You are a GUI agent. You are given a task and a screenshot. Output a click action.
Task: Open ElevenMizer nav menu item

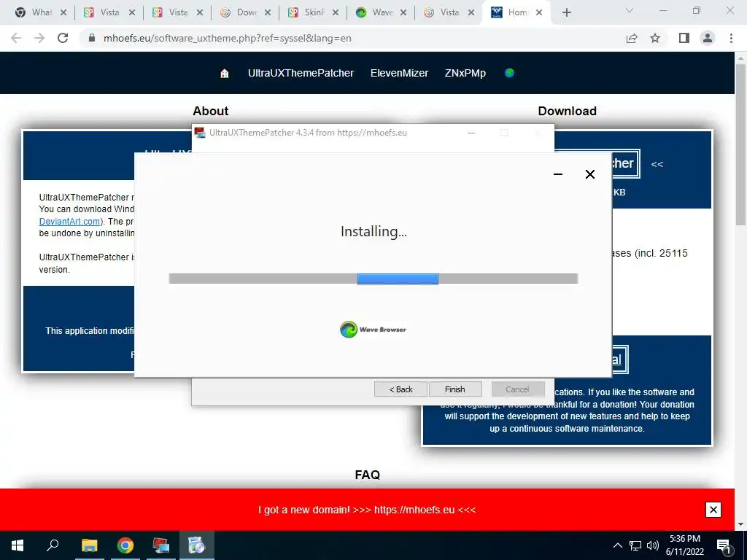[x=399, y=73]
